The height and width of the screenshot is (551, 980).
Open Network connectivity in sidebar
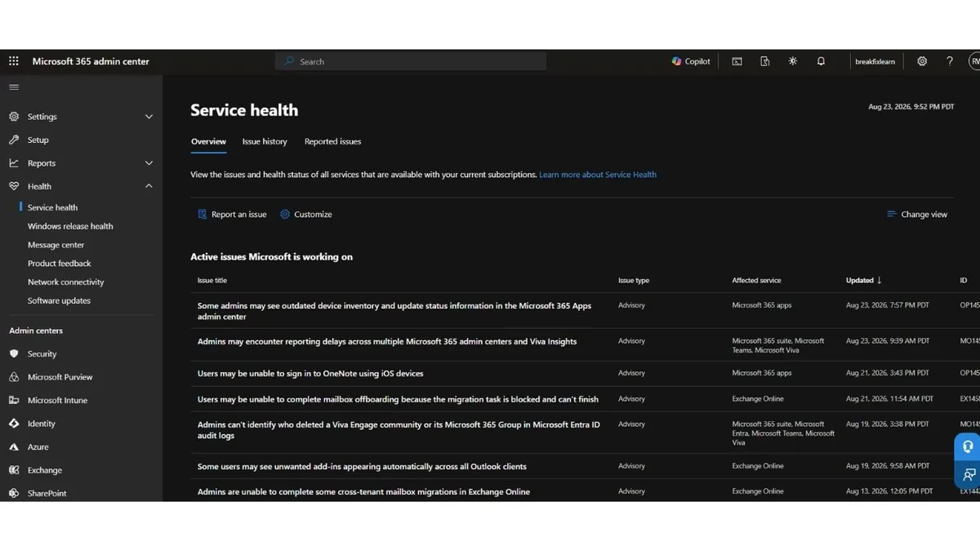[66, 282]
